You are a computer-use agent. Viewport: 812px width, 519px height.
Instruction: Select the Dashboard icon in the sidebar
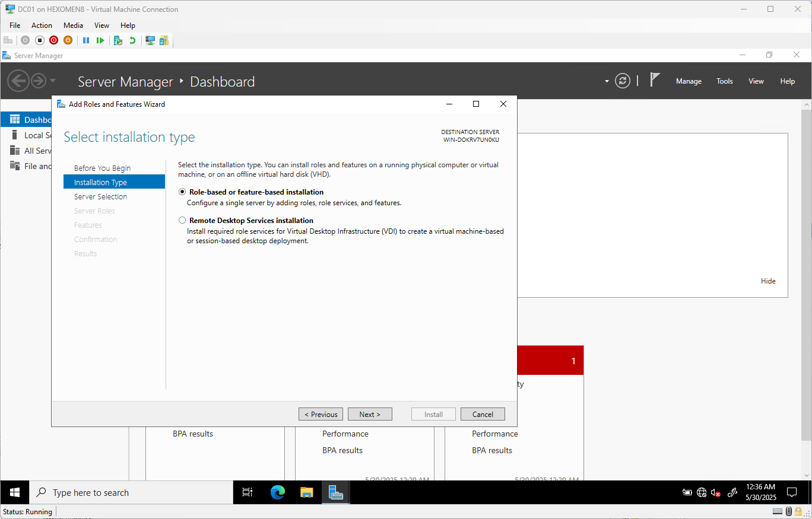15,120
